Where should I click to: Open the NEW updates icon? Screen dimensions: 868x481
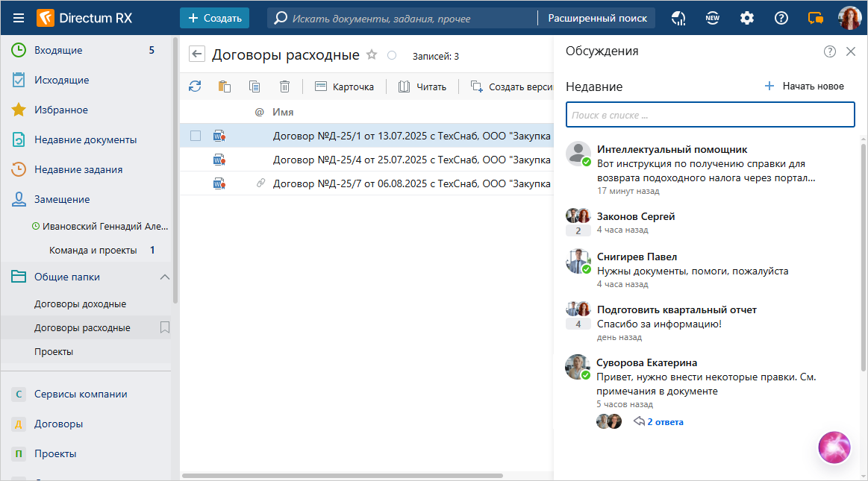[713, 18]
